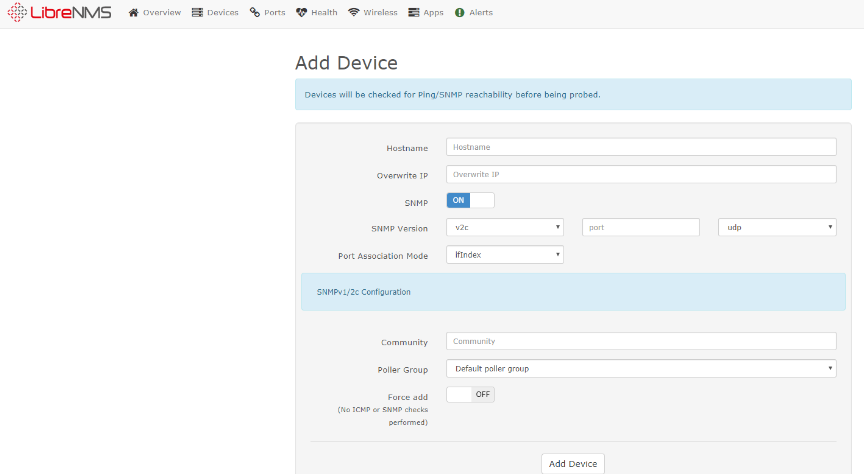
Task: Click the Devices server icon
Action: click(x=197, y=13)
